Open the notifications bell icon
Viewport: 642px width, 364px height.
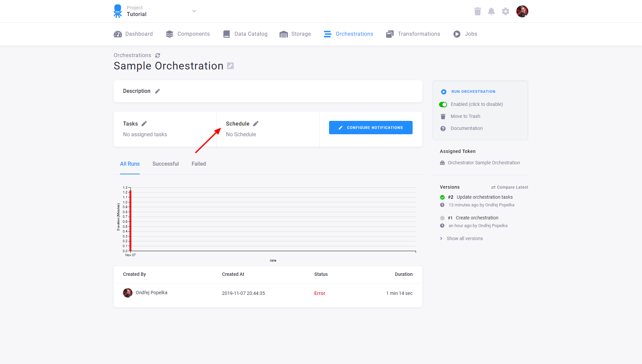tap(491, 11)
